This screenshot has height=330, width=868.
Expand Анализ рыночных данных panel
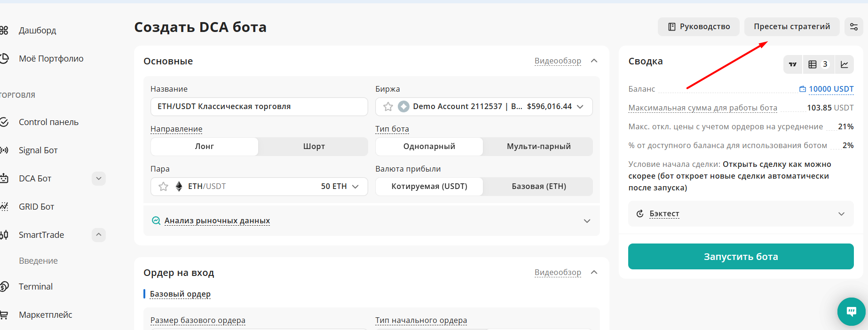[x=587, y=221]
